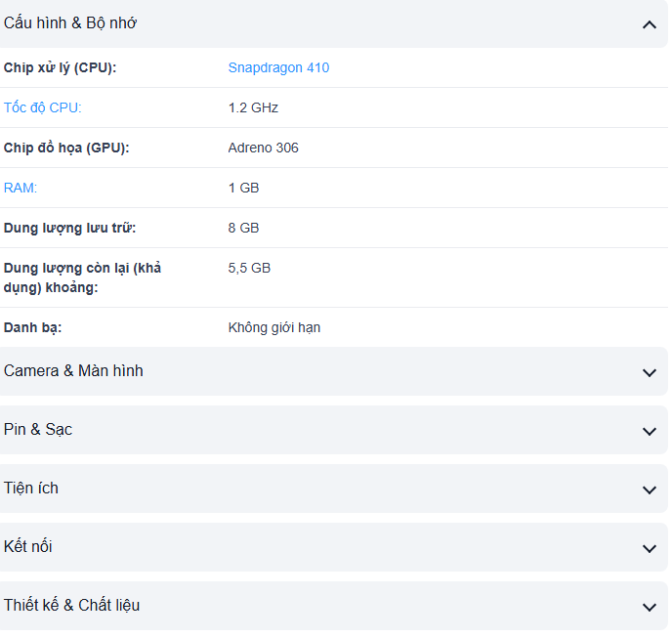Open the Snapdragon 410 link
Viewport: 672px width, 638px height.
[278, 68]
